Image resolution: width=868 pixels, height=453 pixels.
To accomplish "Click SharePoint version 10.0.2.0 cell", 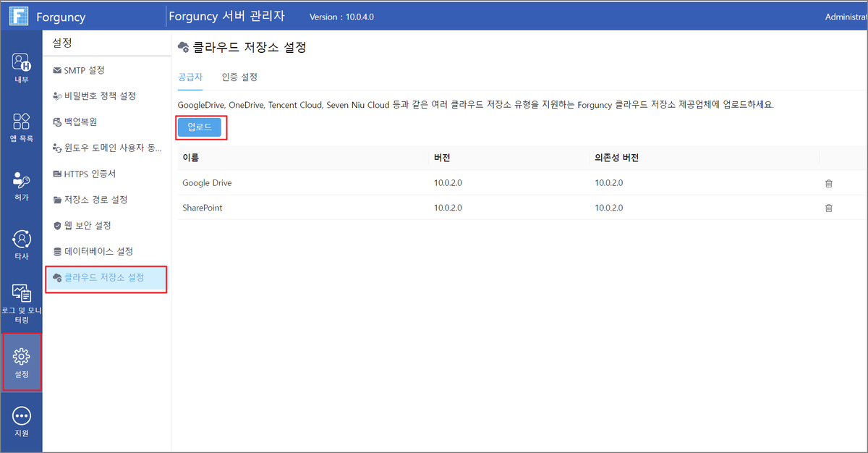I will [448, 208].
